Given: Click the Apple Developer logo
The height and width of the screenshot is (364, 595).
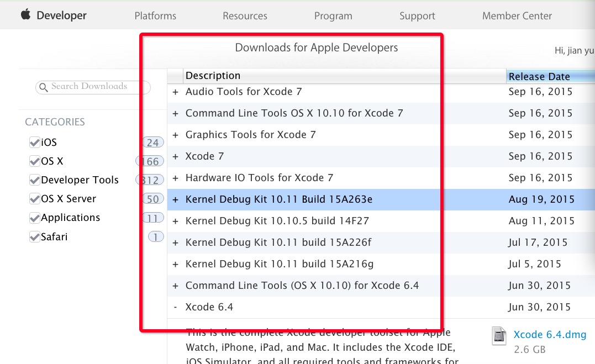Looking at the screenshot, I should (x=26, y=15).
